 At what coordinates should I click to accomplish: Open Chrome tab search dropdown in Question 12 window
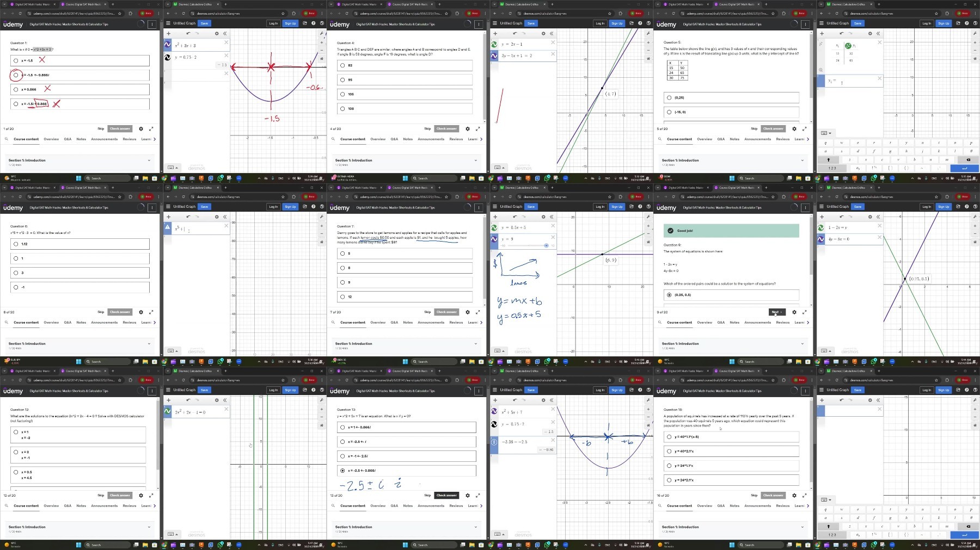[x=4, y=371]
